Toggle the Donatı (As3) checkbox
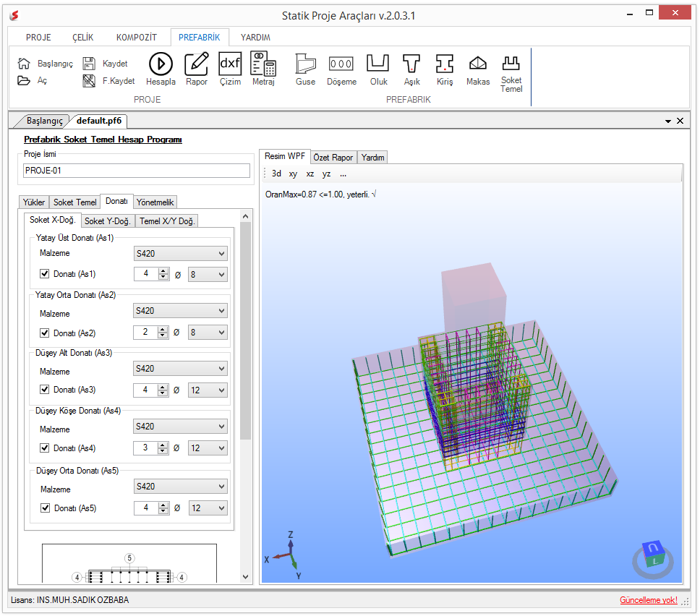 coord(44,389)
